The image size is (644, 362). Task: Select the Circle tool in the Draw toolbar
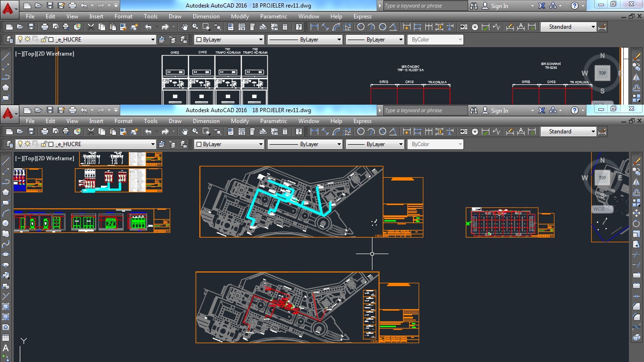point(6,223)
